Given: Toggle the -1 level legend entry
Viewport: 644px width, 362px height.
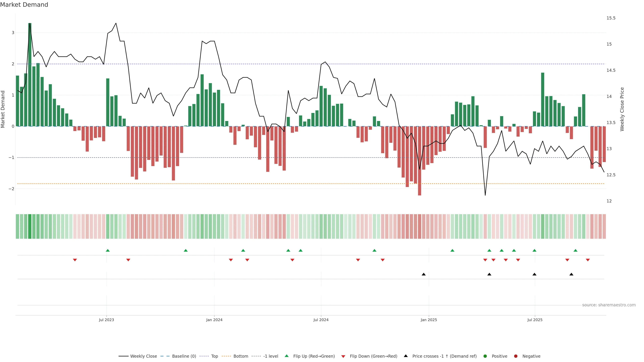Looking at the screenshot, I should [271, 356].
